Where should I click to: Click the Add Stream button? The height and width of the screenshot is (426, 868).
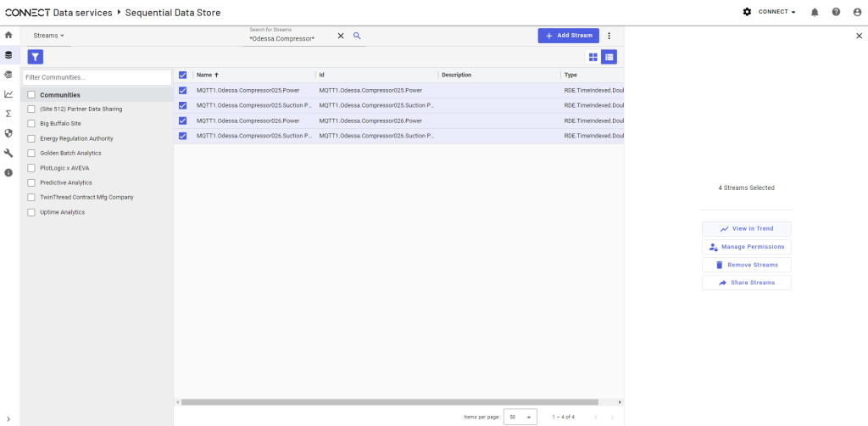pyautogui.click(x=568, y=36)
